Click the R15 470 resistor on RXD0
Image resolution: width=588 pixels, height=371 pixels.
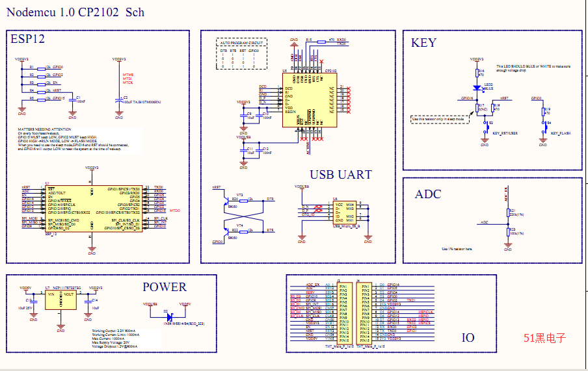pos(321,42)
